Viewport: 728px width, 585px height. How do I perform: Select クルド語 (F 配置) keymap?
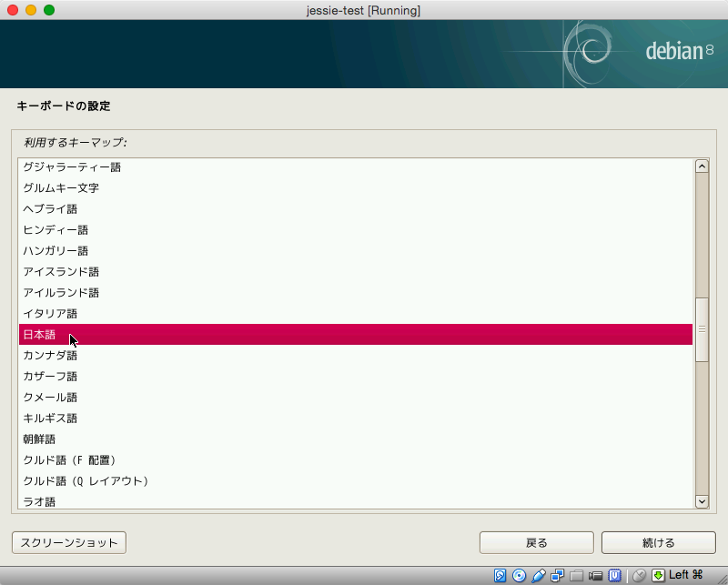point(356,459)
